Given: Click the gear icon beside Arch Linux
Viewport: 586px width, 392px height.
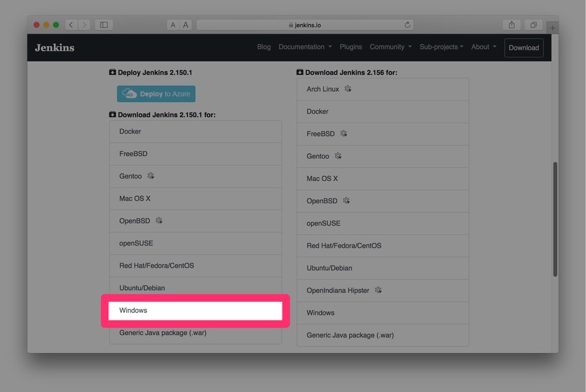Looking at the screenshot, I should point(348,89).
